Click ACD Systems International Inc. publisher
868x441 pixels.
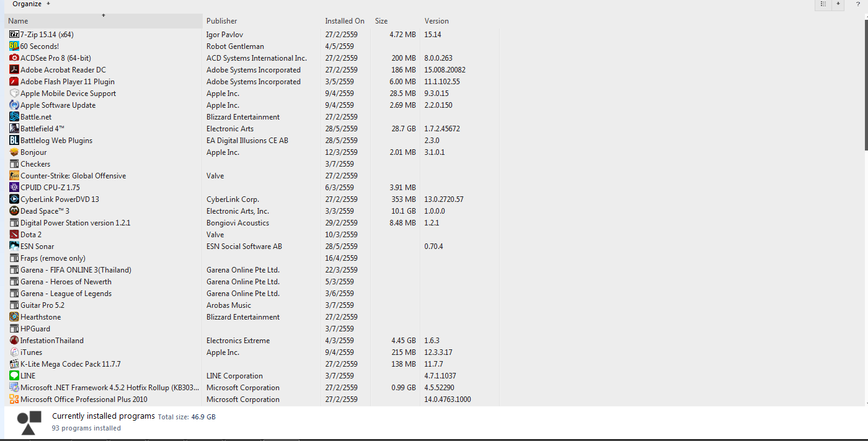257,58
